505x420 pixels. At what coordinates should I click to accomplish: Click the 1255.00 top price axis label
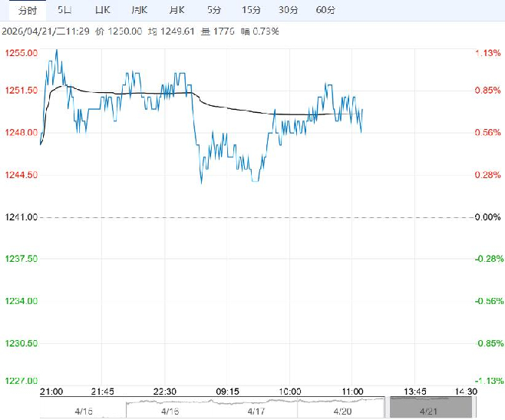21,52
